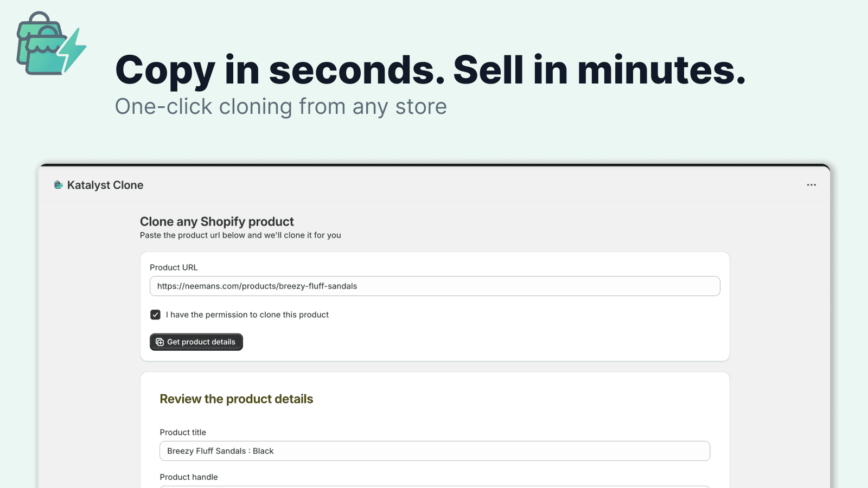Click the app header bag icon beside the title
The image size is (868, 488).
(x=58, y=184)
